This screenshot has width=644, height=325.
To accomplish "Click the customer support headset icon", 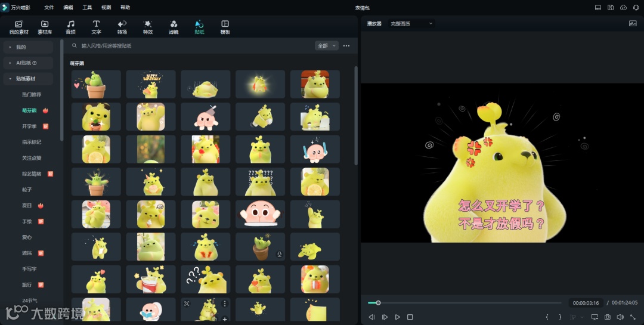I will pyautogui.click(x=636, y=7).
